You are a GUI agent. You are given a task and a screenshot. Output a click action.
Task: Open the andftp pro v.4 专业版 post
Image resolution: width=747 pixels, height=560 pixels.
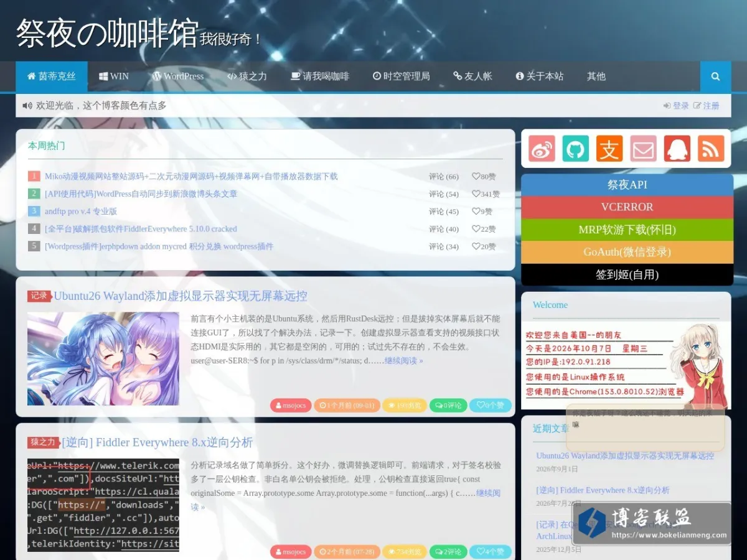coord(81,212)
